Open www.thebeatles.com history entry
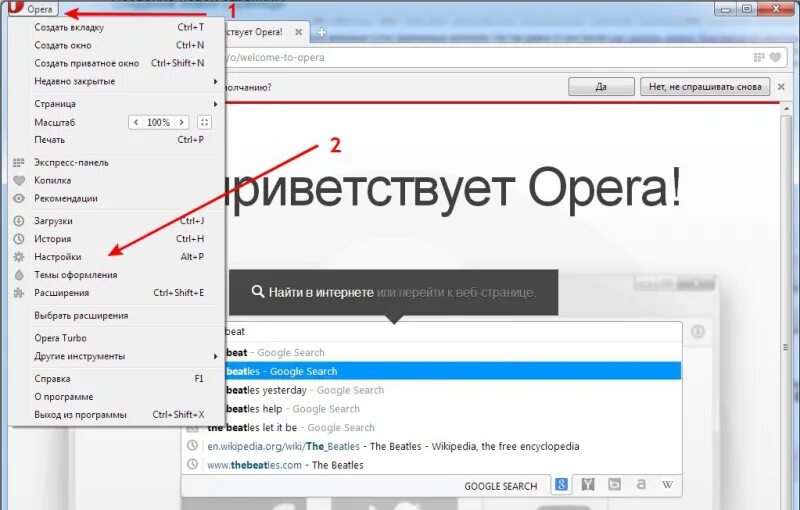Viewport: 800px width, 510px height. tap(432, 465)
